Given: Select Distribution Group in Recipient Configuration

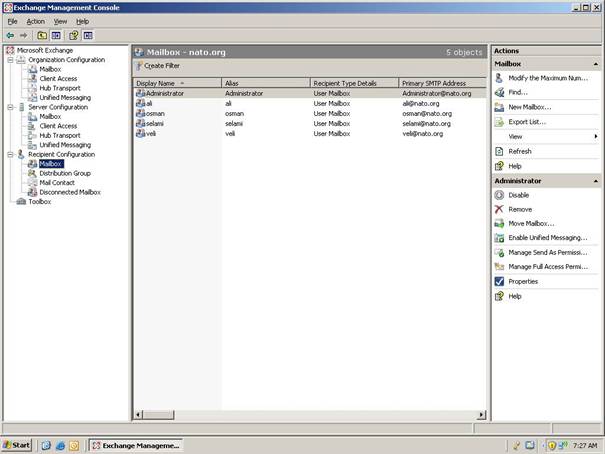Looking at the screenshot, I should (x=64, y=173).
